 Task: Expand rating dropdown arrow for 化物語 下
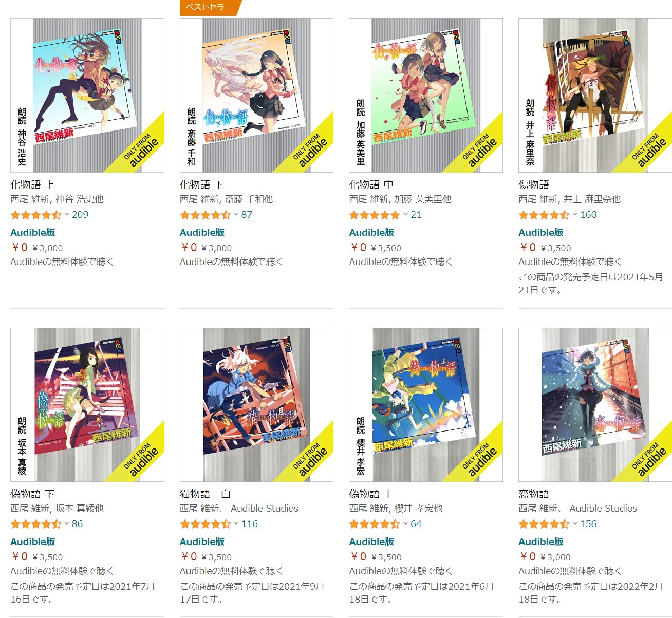tap(236, 214)
